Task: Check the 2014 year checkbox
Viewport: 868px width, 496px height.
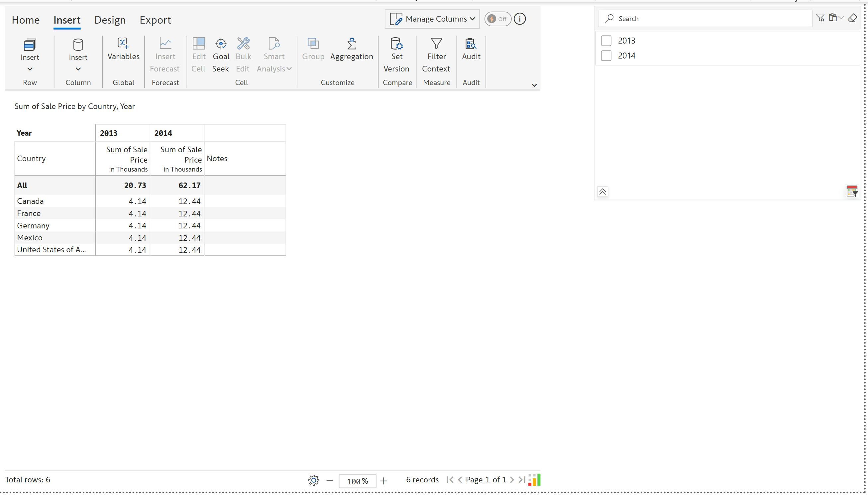Action: [606, 56]
